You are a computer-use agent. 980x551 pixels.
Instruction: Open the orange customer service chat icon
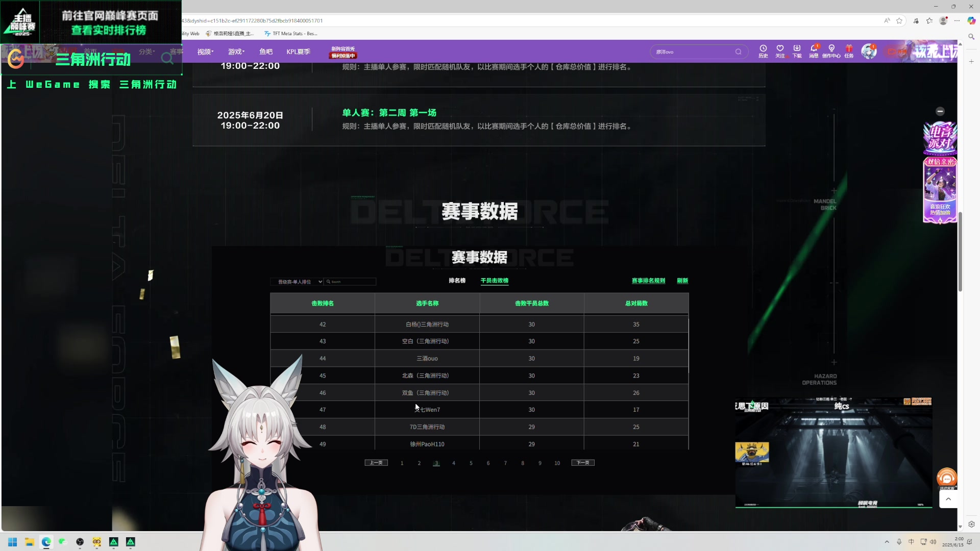coord(947,478)
